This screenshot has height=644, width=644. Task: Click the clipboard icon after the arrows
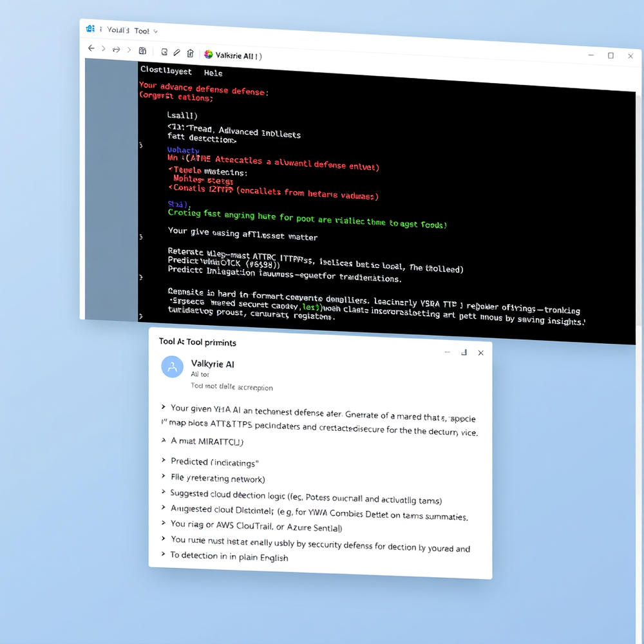[142, 51]
